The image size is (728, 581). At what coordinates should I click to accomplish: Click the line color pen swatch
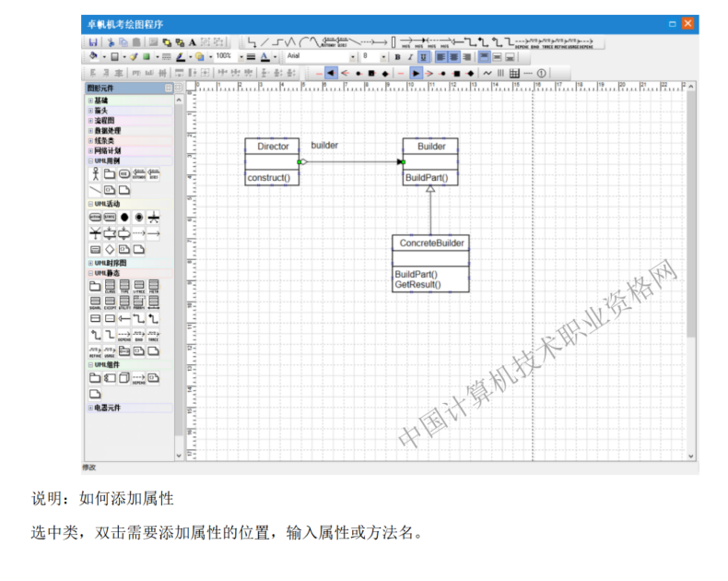tap(181, 56)
